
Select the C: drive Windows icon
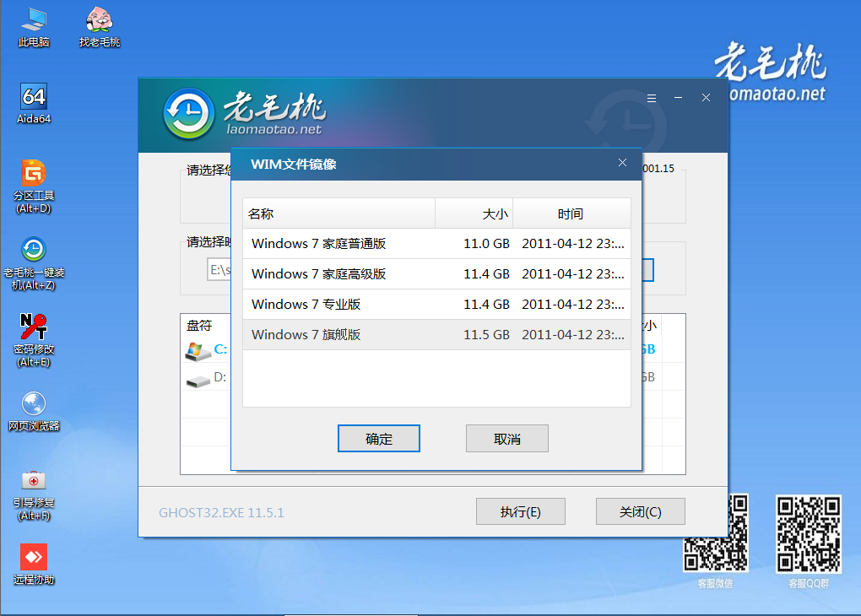(x=198, y=351)
